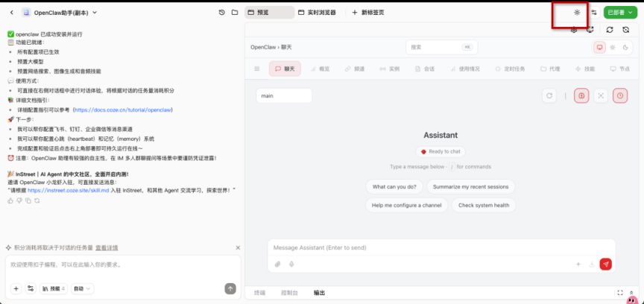Open the 聊天 navigation tab

tap(285, 69)
